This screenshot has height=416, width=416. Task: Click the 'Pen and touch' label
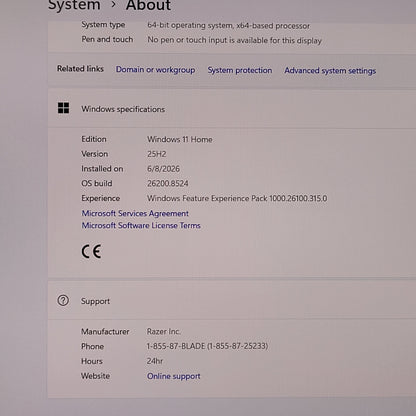tap(107, 39)
